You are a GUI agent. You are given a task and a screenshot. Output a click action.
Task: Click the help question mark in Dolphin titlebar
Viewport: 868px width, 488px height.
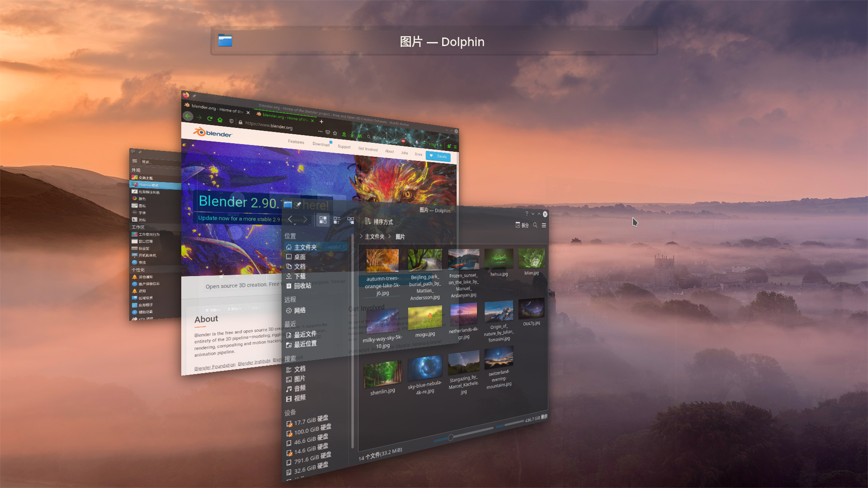tap(527, 214)
